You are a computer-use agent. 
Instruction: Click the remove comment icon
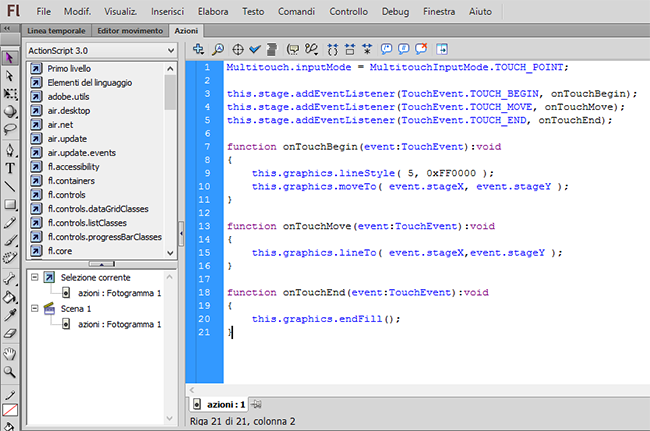421,49
